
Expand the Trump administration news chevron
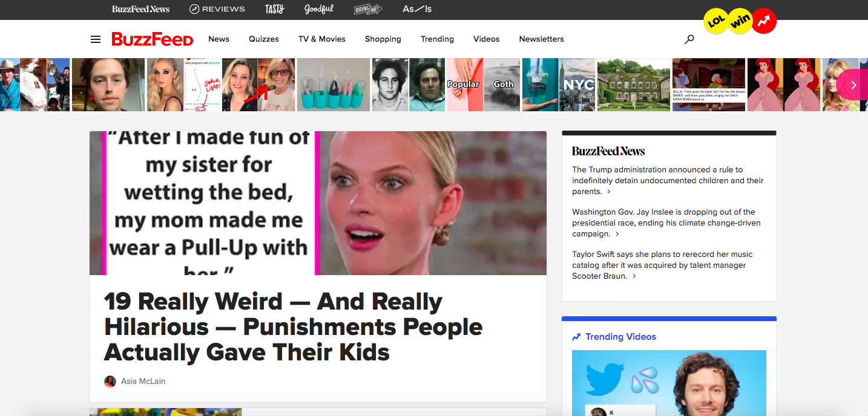(608, 192)
